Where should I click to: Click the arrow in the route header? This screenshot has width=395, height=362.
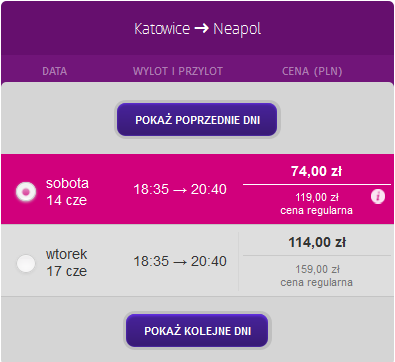point(201,29)
